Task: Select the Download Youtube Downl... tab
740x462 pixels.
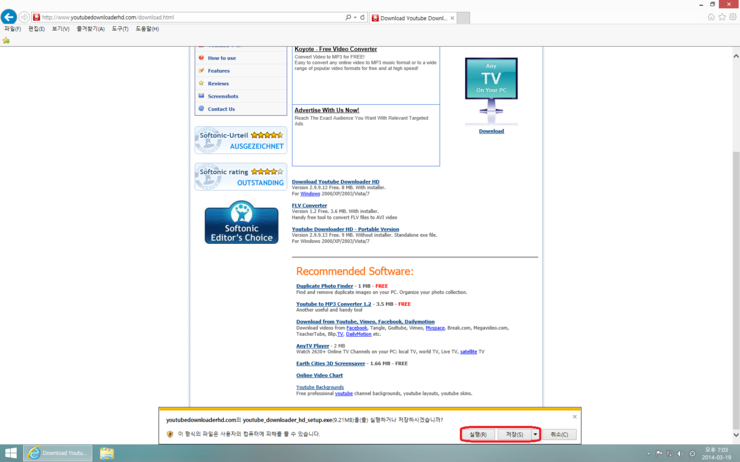Action: coord(413,18)
